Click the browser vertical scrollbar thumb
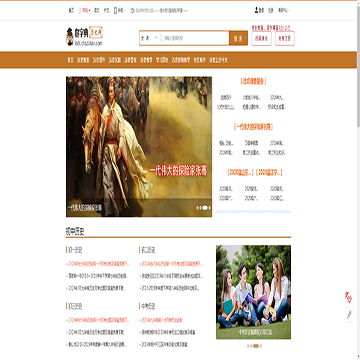Image resolution: width=360 pixels, height=360 pixels. 358,63
